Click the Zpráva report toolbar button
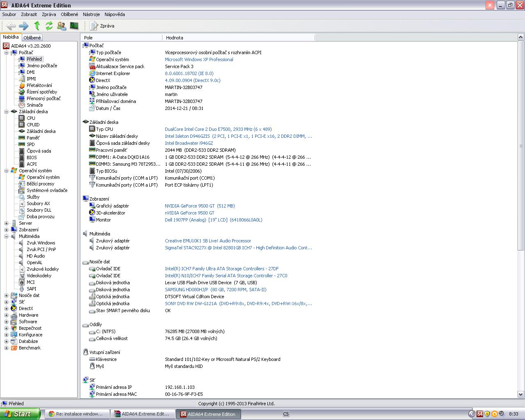This screenshot has height=420, width=525. click(102, 26)
